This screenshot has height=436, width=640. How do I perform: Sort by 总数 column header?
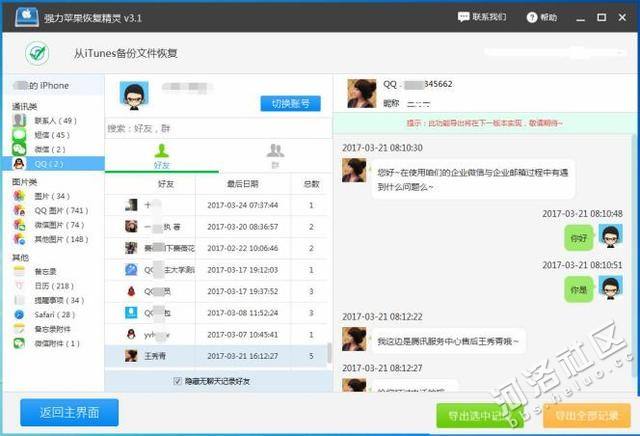click(x=311, y=184)
